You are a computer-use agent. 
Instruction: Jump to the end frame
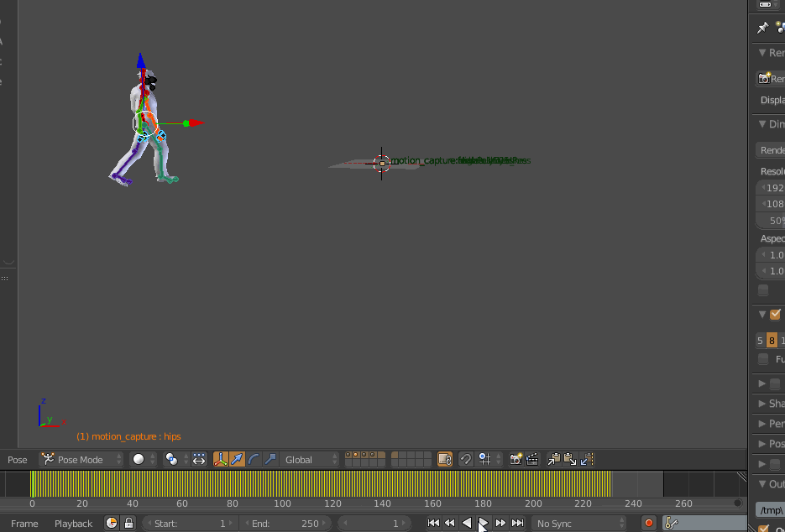click(517, 524)
